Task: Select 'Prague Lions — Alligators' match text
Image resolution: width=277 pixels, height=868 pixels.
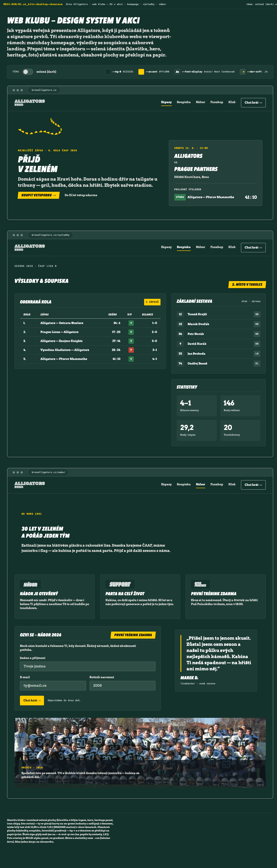Action: (59, 332)
